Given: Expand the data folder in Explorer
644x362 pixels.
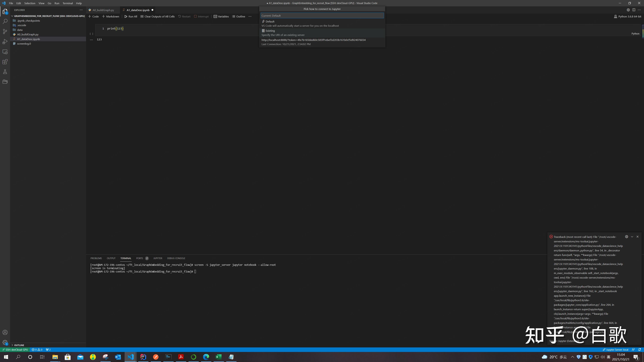Looking at the screenshot, I should 20,30.
